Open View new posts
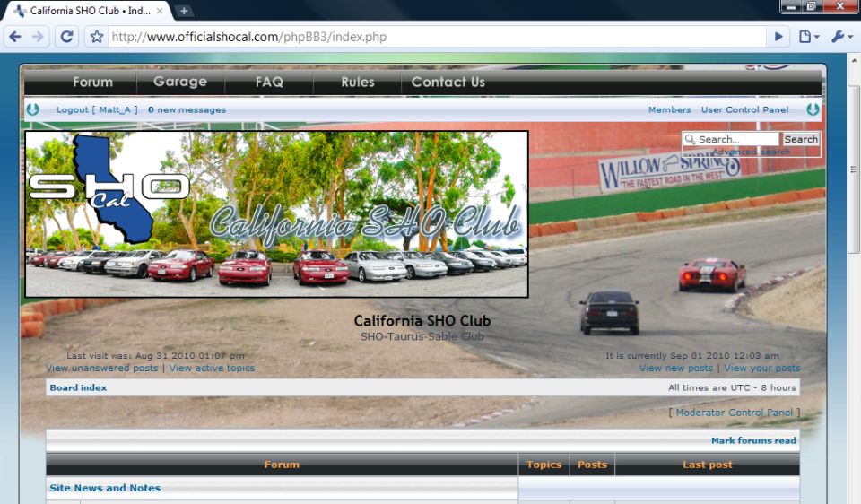Image resolution: width=861 pixels, height=504 pixels. (x=676, y=368)
